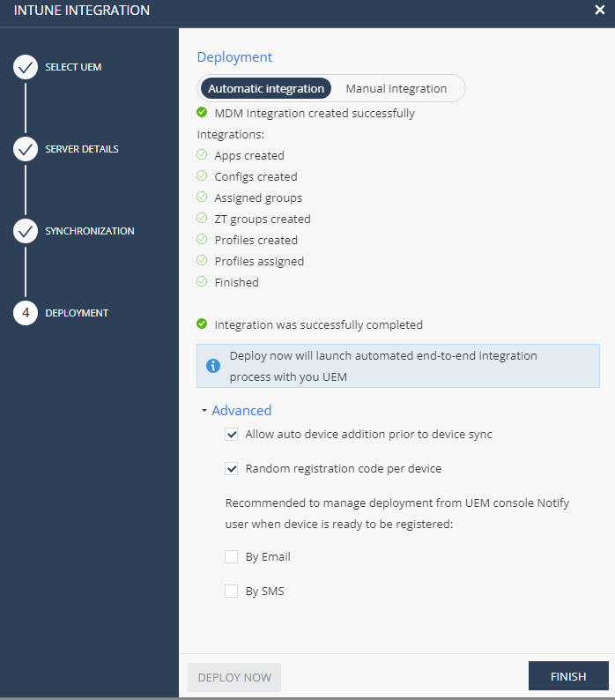Click the check icon next to Apps created
The image size is (615, 700).
(202, 154)
